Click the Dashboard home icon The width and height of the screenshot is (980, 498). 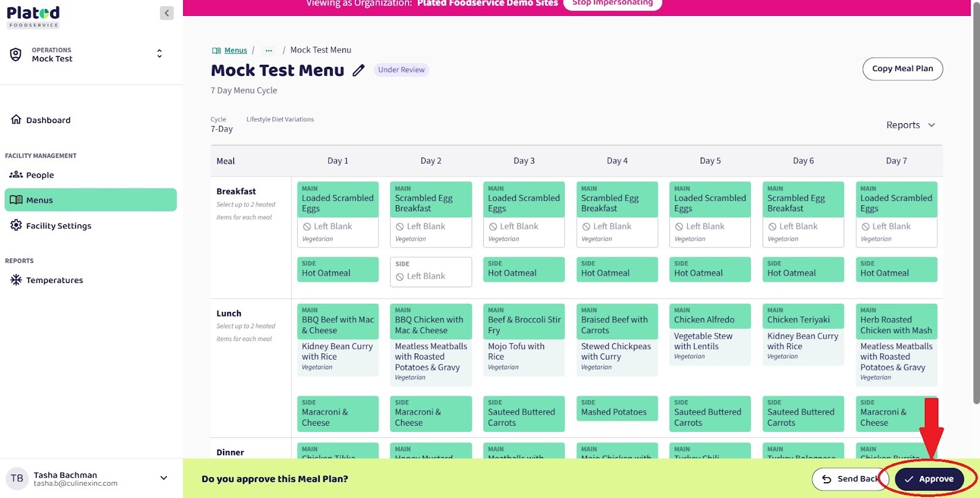16,119
